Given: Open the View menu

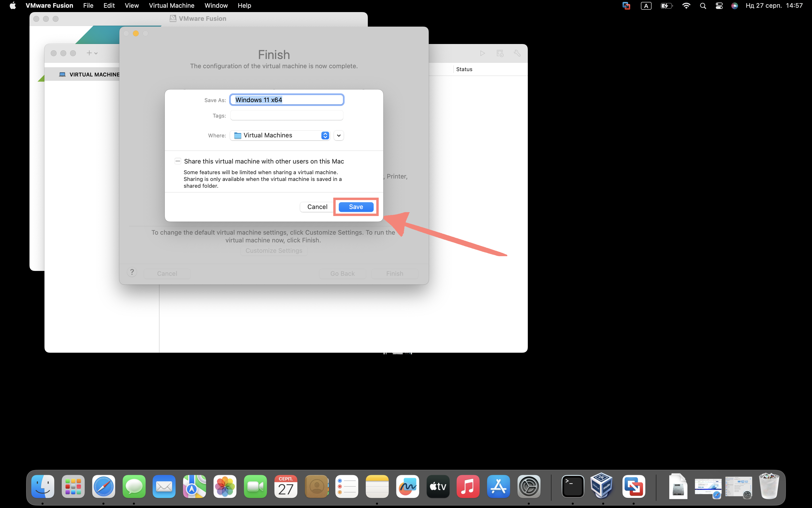Looking at the screenshot, I should tap(132, 5).
